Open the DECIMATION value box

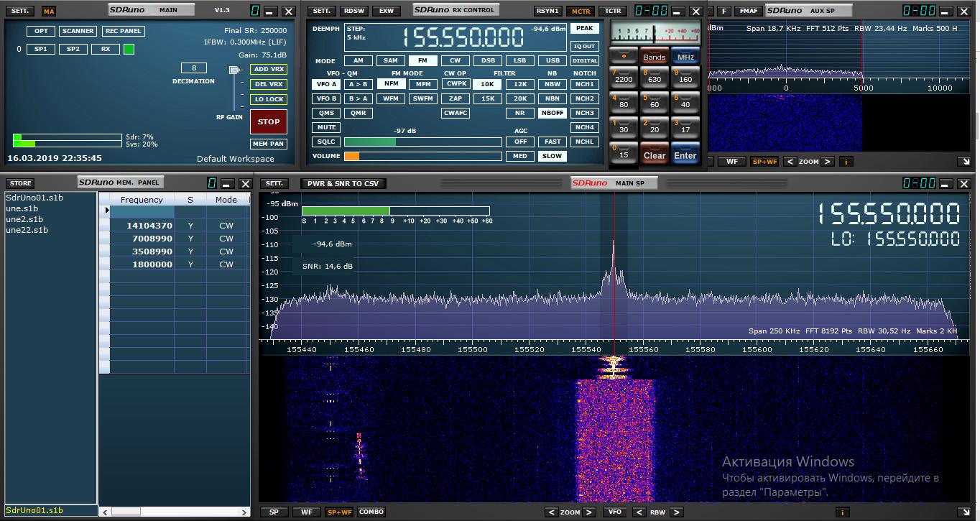[194, 68]
